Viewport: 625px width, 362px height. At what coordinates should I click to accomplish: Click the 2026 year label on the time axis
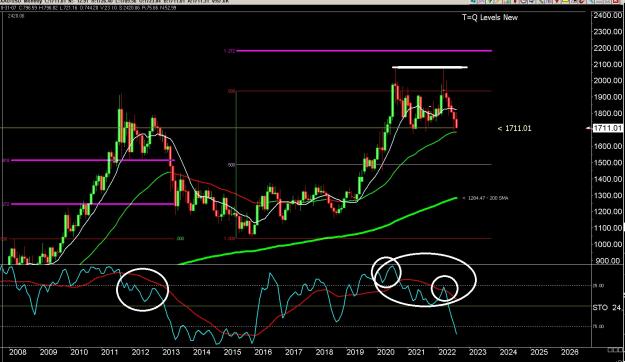(x=570, y=352)
